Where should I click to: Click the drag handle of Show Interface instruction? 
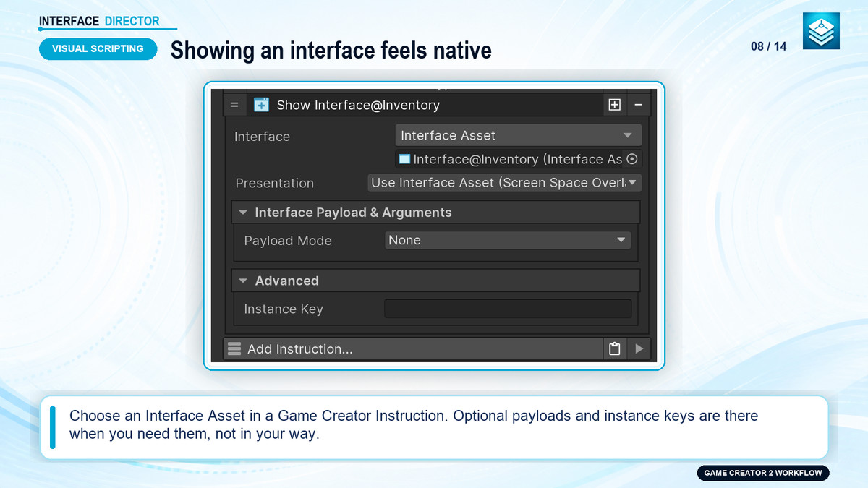(x=234, y=105)
